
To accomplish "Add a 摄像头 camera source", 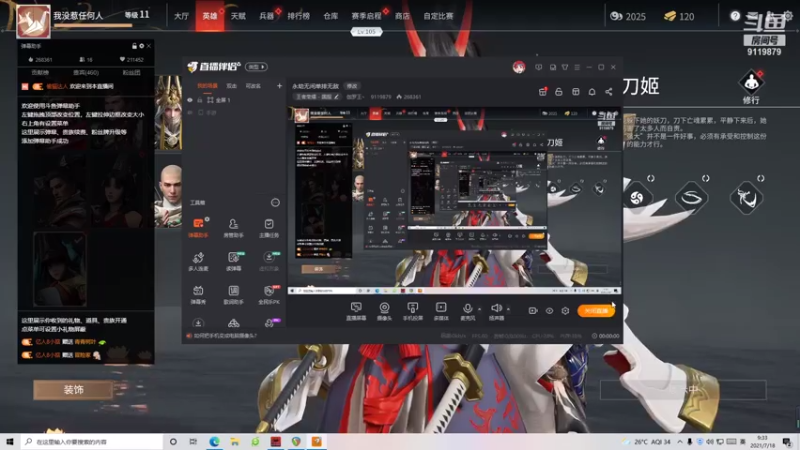I will 384,311.
